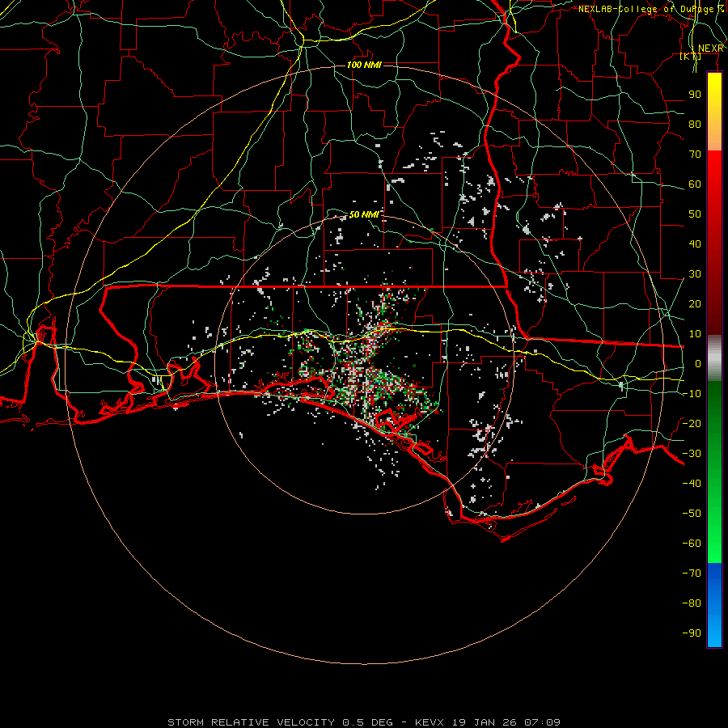The height and width of the screenshot is (728, 728).
Task: Pick the bright green segment of the color bar
Action: 714,529
